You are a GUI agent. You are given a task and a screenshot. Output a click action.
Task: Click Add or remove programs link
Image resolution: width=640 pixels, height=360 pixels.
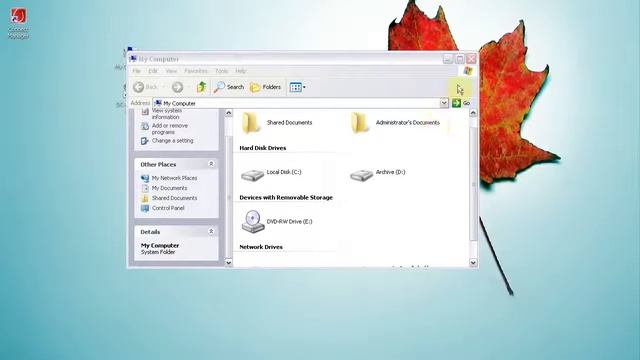point(170,129)
